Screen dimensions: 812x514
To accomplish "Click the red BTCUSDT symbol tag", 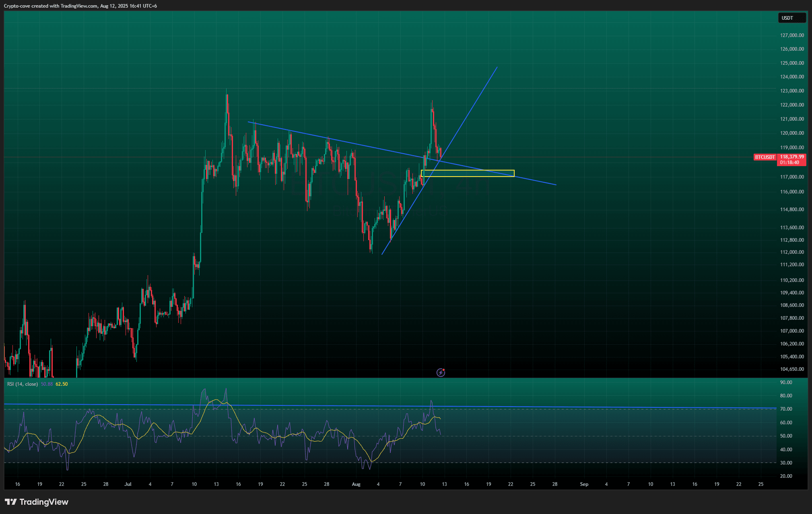I will [765, 157].
